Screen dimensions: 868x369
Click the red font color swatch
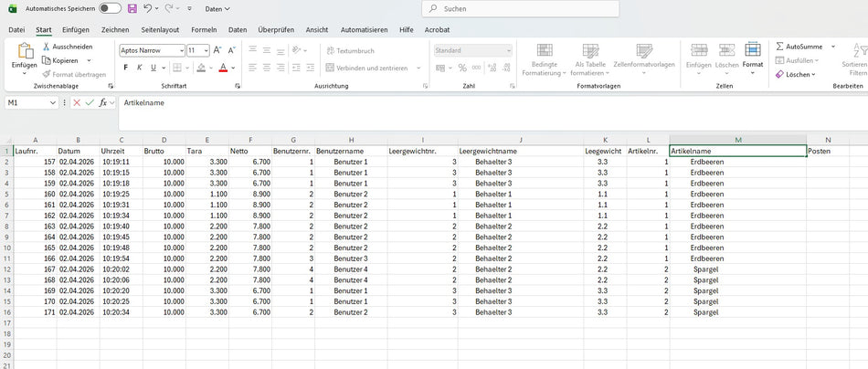(x=222, y=69)
